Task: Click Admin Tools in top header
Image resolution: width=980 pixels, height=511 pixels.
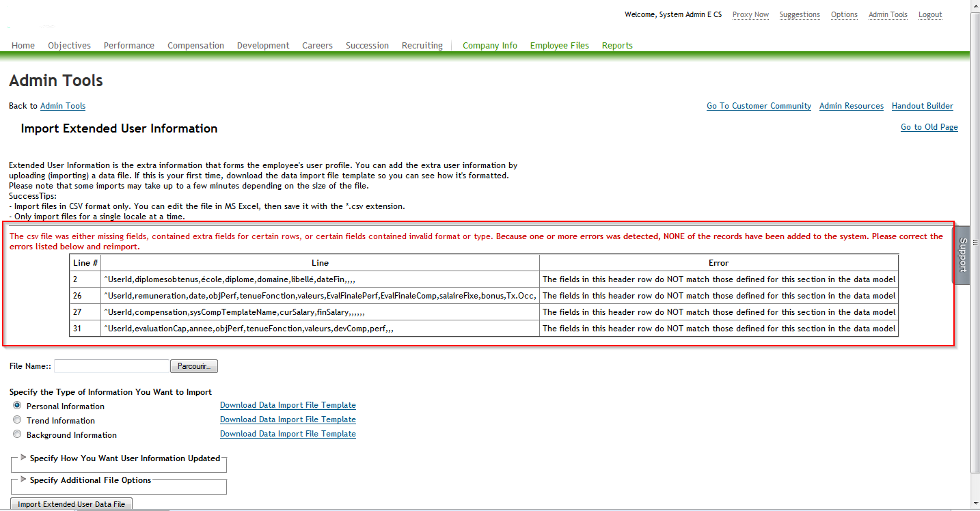Action: pyautogui.click(x=888, y=14)
